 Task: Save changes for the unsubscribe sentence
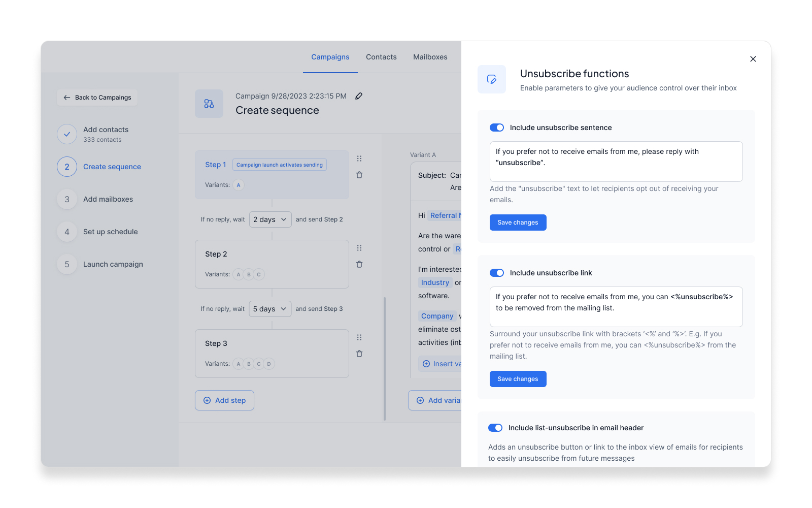[x=518, y=223]
